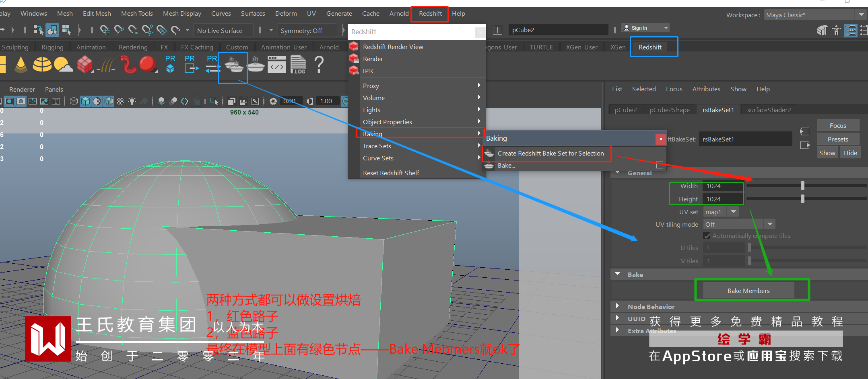The image size is (868, 379).
Task: Click the Bake Members button
Action: coord(748,291)
